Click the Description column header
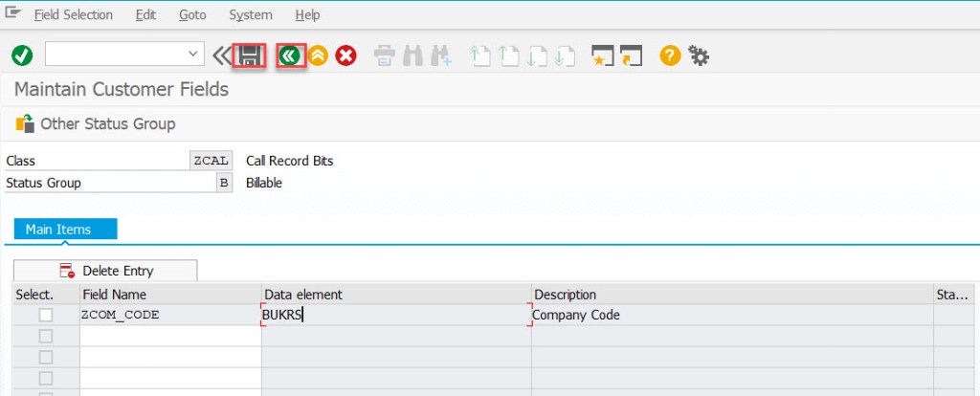The image size is (980, 396). [732, 295]
